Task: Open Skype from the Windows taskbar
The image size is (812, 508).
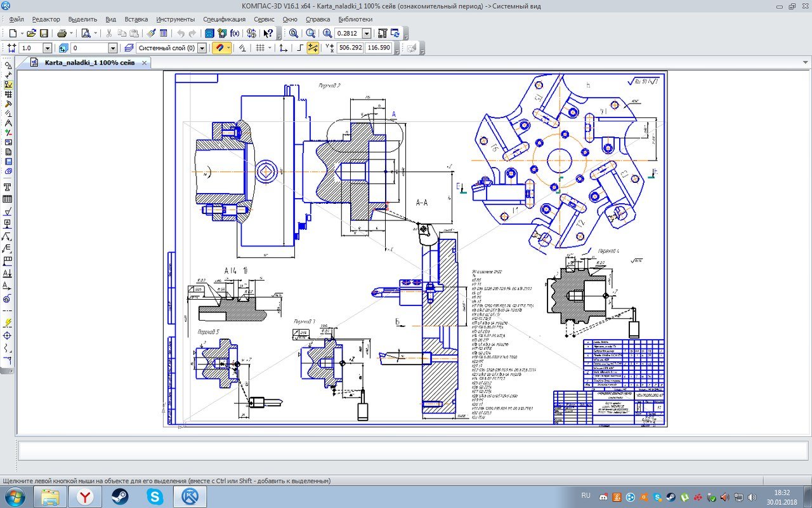Action: [x=154, y=496]
